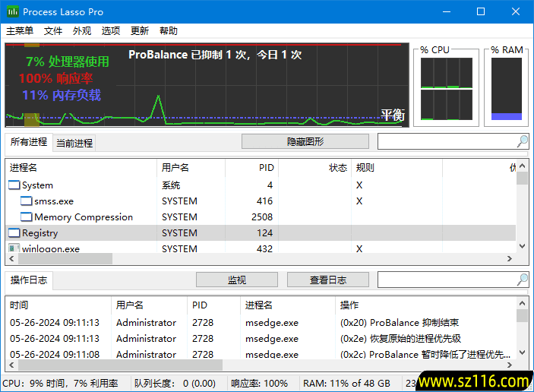The height and width of the screenshot is (392, 534).
Task: Open the 帮助 menu
Action: pyautogui.click(x=169, y=31)
